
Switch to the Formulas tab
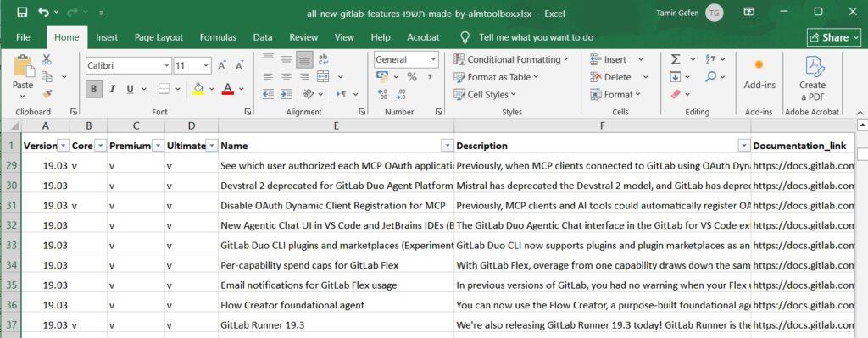218,37
